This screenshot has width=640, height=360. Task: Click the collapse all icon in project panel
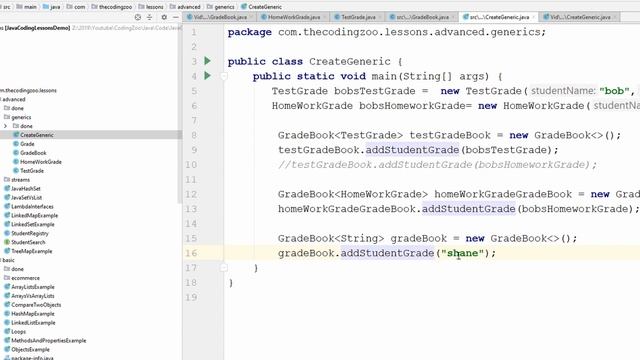point(149,17)
